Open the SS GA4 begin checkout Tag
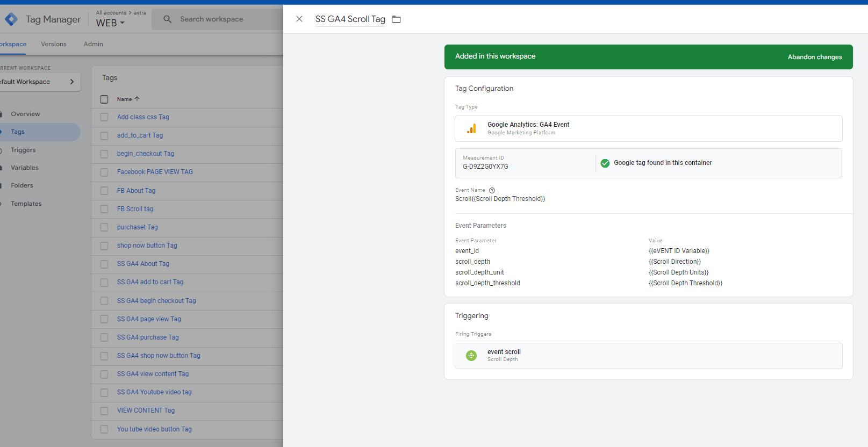Viewport: 868px width, 447px height. point(156,301)
